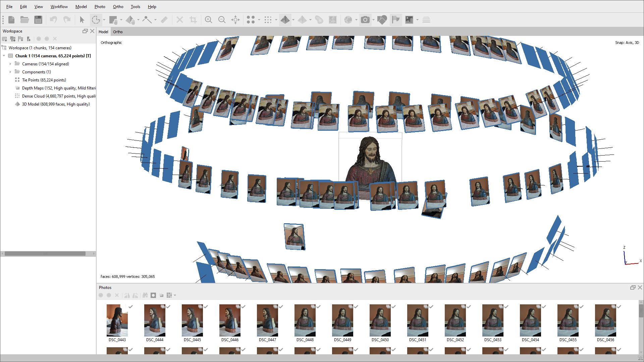Viewport: 644px width, 362px height.
Task: Expand the Cameras (154/154 aligned) folder
Action: tap(10, 64)
